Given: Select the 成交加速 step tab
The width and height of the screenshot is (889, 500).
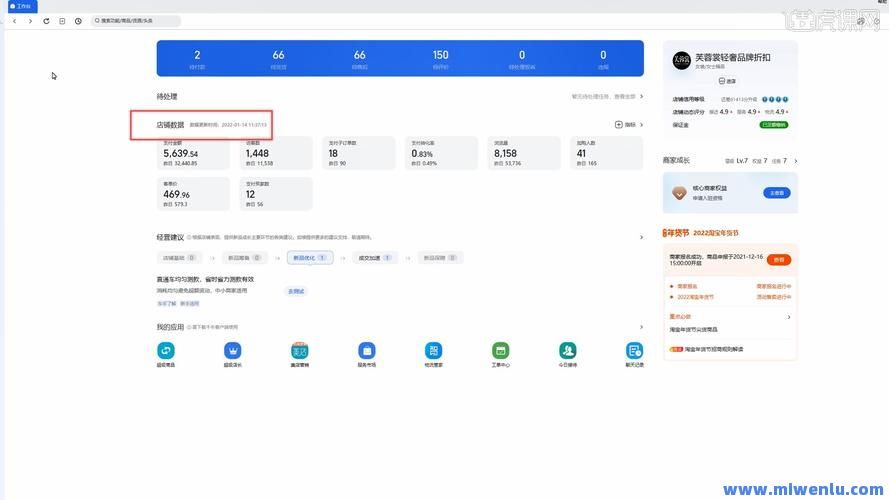Looking at the screenshot, I should [376, 257].
